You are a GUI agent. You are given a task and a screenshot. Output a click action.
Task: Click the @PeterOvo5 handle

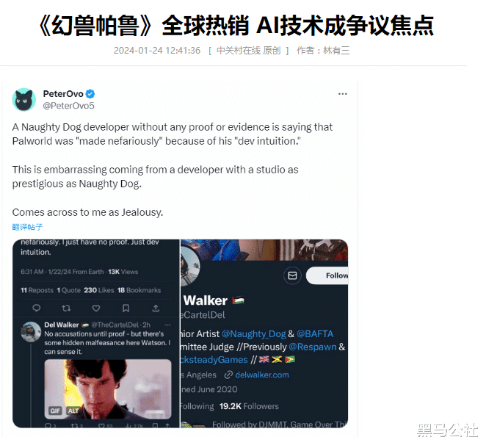[x=68, y=106]
